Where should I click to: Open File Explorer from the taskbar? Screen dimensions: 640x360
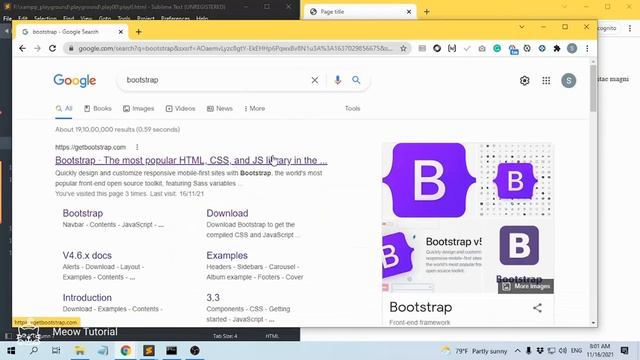(x=80, y=351)
